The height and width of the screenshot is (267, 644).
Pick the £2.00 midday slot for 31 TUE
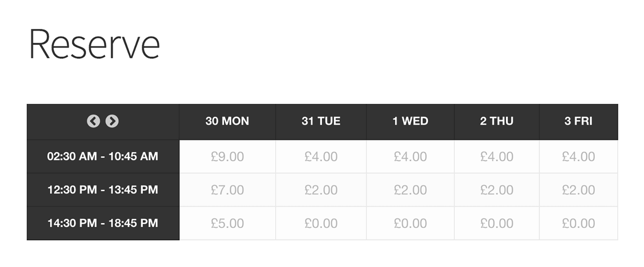click(x=321, y=190)
